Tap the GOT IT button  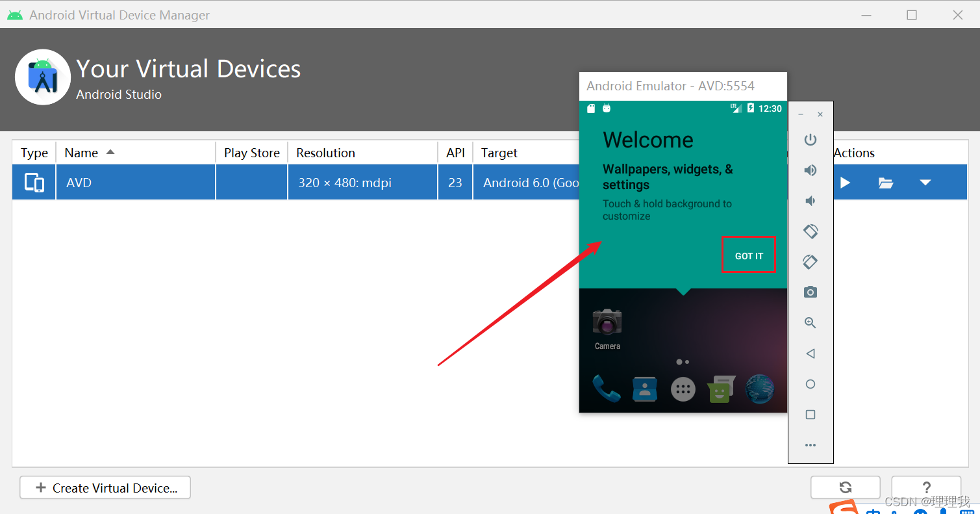point(749,256)
